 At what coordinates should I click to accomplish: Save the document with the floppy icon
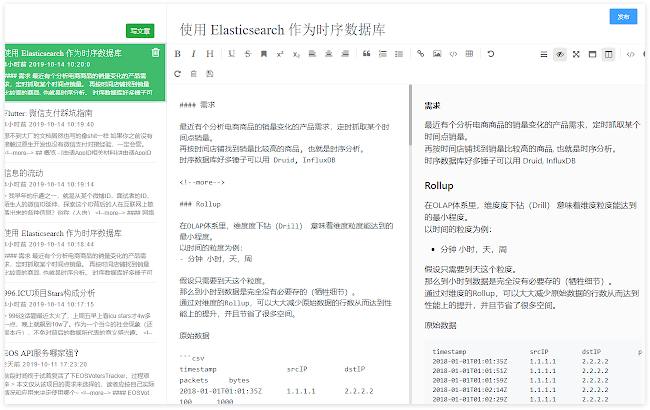[x=210, y=74]
